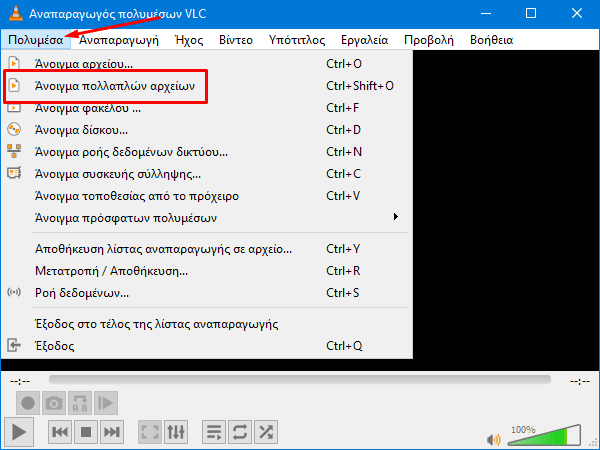The height and width of the screenshot is (450, 600).
Task: Start playback with the Play button
Action: click(x=19, y=432)
